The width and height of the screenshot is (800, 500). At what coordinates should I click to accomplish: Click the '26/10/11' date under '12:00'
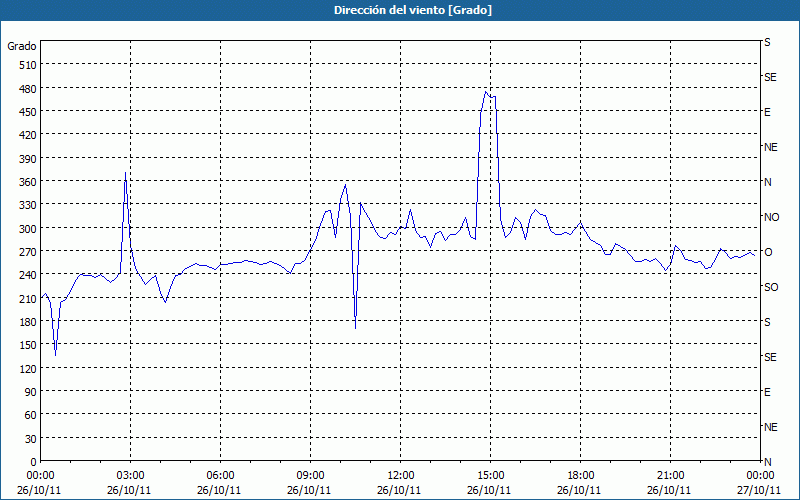(399, 490)
